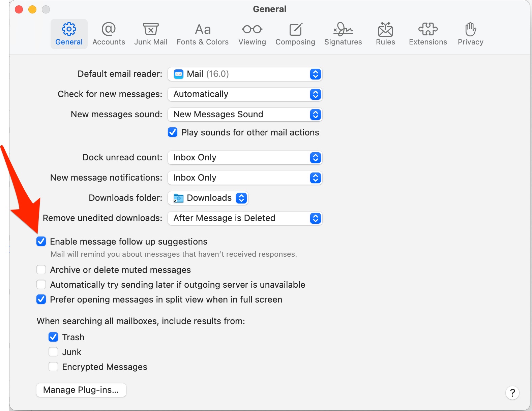Click the Manage Plug-ins button
Image resolution: width=532 pixels, height=411 pixels.
(x=81, y=390)
